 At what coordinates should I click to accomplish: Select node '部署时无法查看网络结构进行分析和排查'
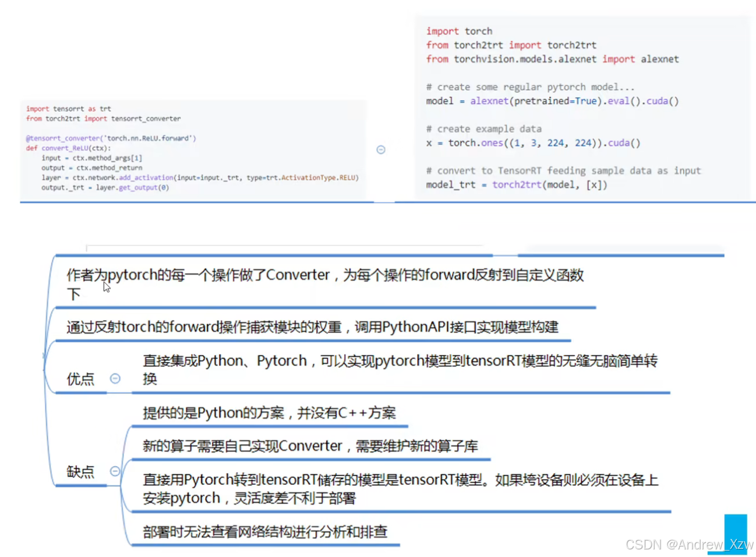coord(265,531)
